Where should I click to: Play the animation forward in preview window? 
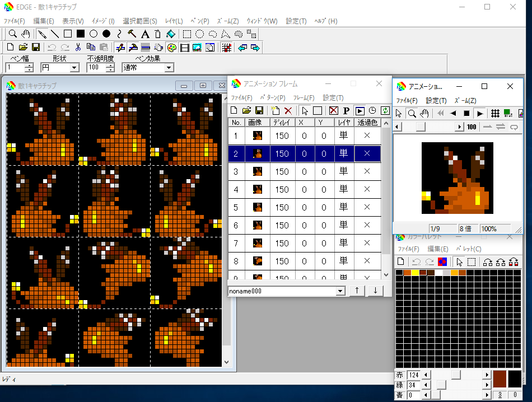tap(480, 113)
